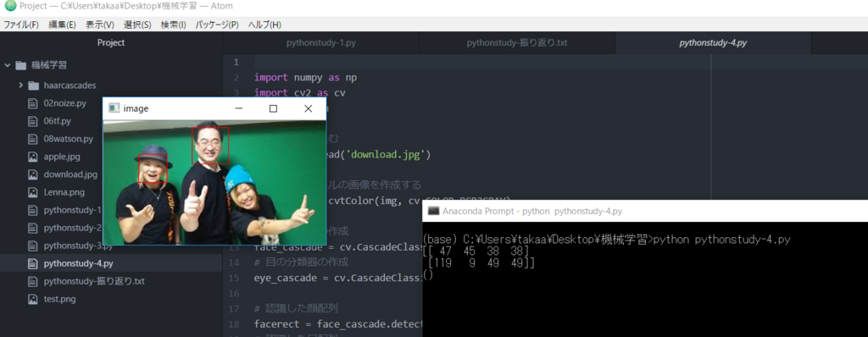Open the ヘルプ(H) menu
The height and width of the screenshot is (337, 868).
pyautogui.click(x=264, y=25)
